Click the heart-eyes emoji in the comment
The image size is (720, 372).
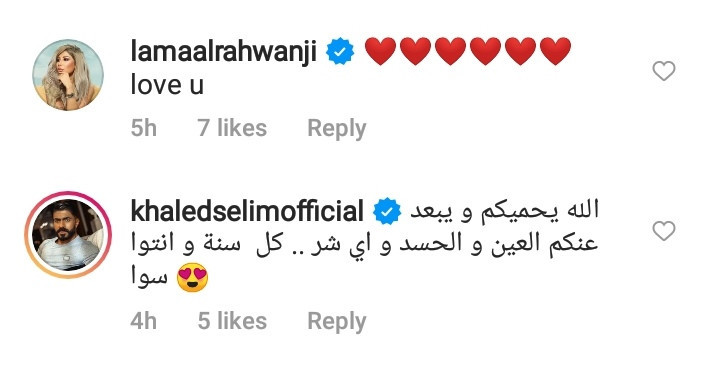[x=193, y=277]
